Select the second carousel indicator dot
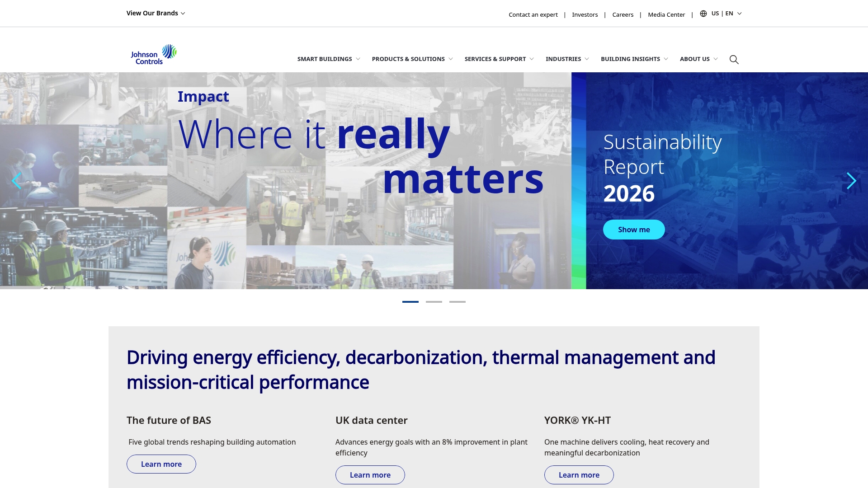This screenshot has width=868, height=488. [x=434, y=301]
